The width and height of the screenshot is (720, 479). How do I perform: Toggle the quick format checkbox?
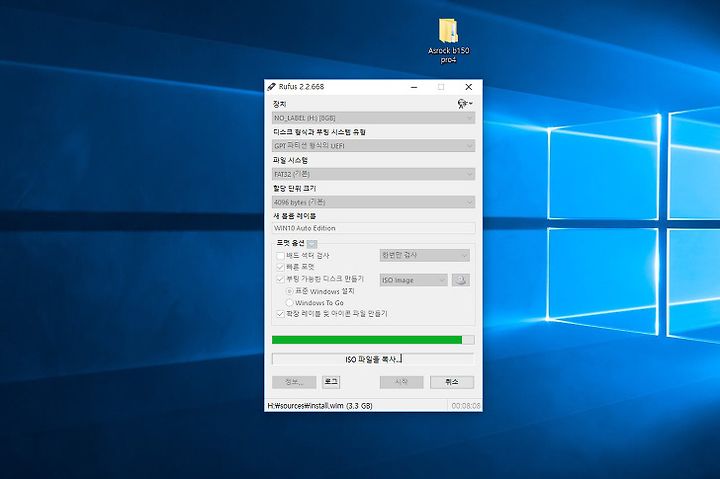pos(280,267)
